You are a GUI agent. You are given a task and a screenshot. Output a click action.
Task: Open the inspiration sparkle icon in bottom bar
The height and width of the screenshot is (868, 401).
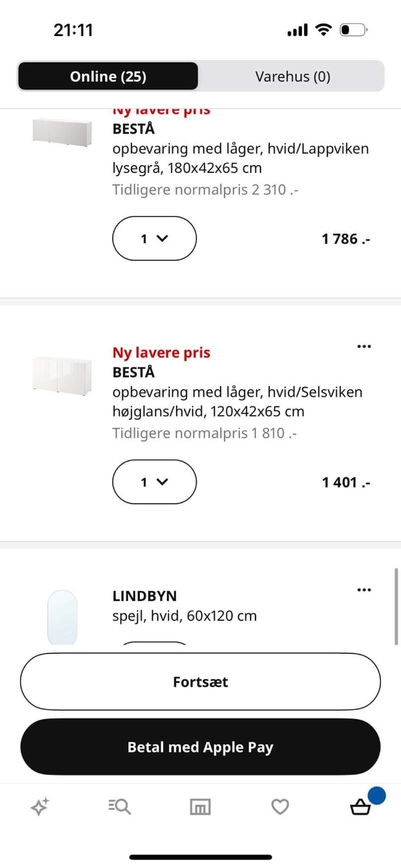coord(39,807)
